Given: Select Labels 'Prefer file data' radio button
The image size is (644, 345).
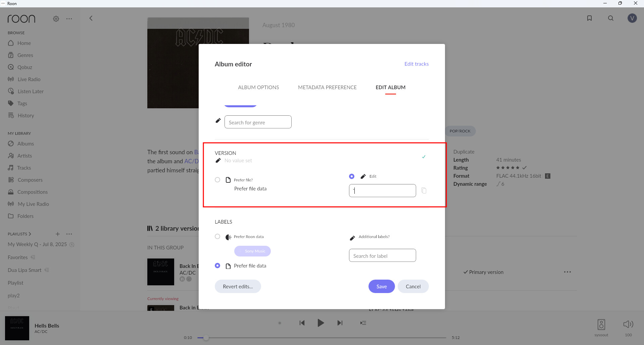Looking at the screenshot, I should coord(217,266).
